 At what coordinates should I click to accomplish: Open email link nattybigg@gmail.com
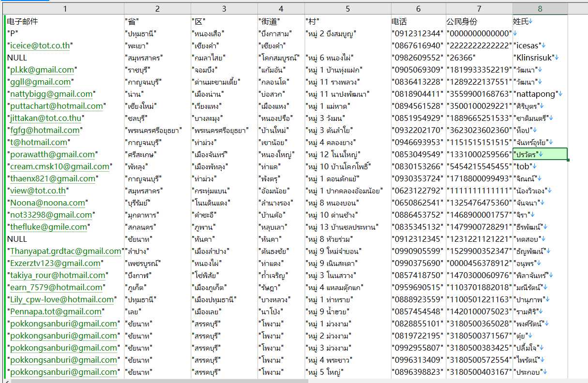[x=51, y=94]
